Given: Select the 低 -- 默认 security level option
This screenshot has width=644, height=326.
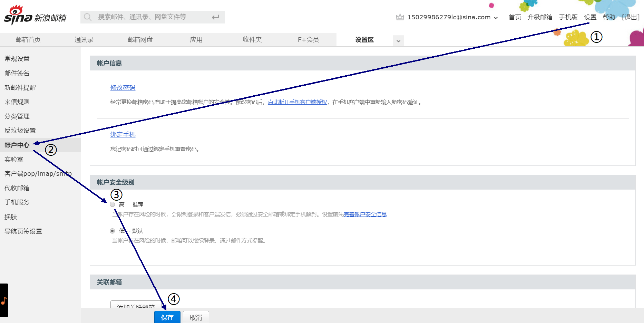Looking at the screenshot, I should [112, 231].
